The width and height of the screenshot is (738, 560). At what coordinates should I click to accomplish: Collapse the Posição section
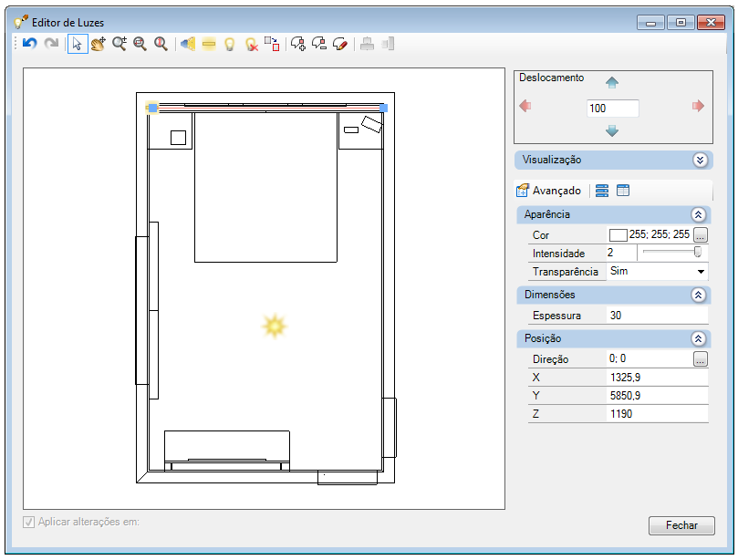coord(699,338)
